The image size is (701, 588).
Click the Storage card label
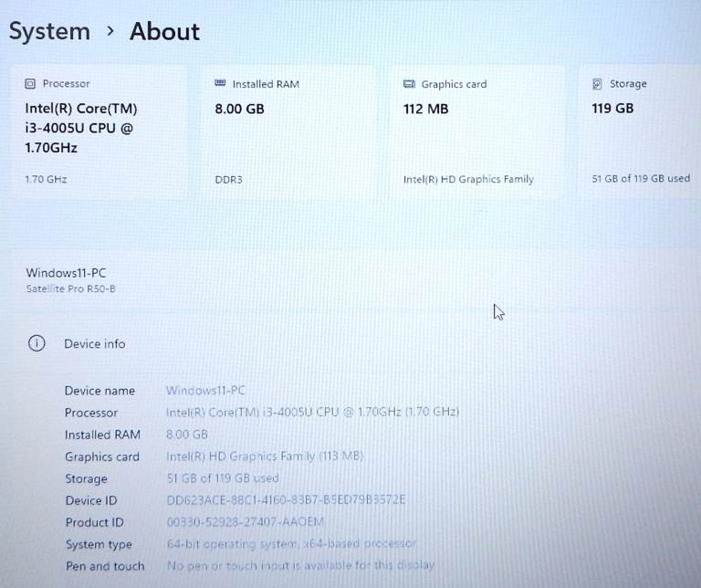coord(628,84)
